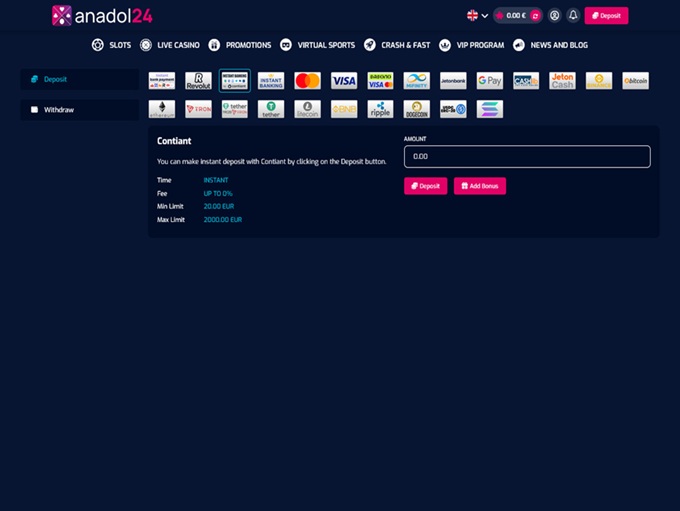Open the language selector dropdown

(477, 16)
